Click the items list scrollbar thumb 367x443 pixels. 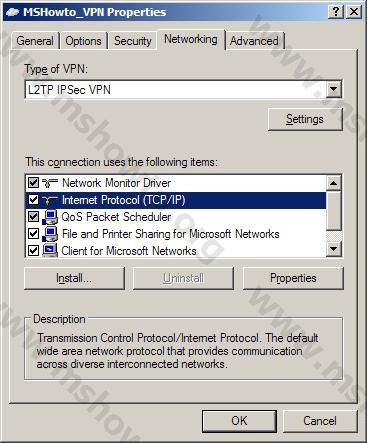[x=334, y=211]
